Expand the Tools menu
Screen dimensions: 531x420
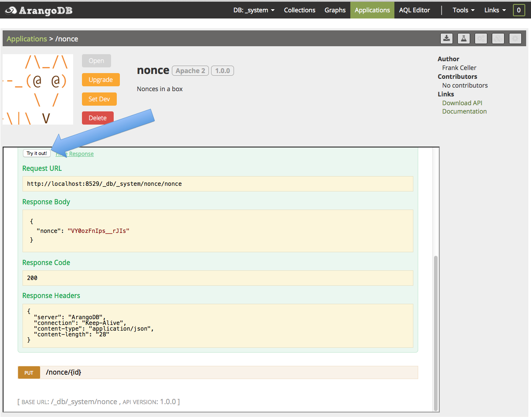pos(464,10)
